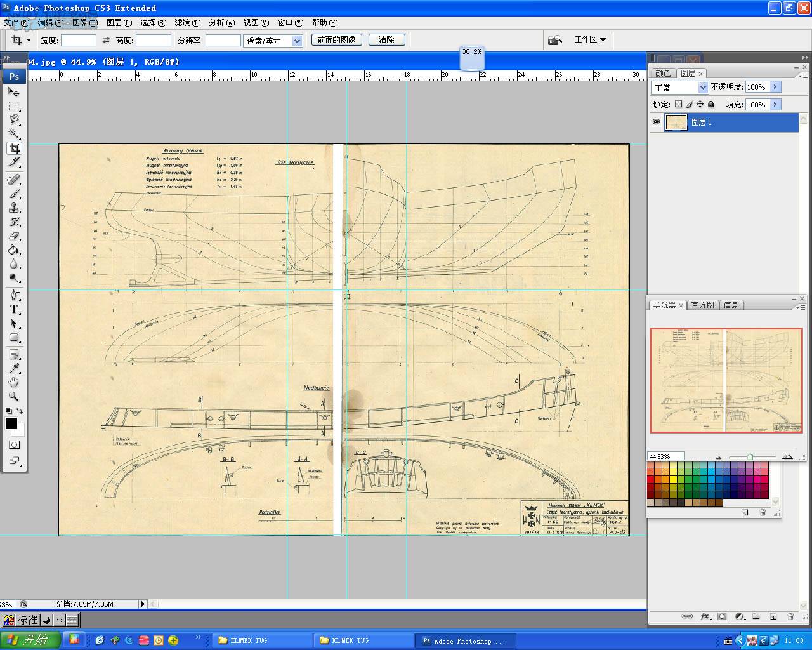Click the black foreground color swatch
Viewport: 812px width, 650px height.
tap(11, 423)
